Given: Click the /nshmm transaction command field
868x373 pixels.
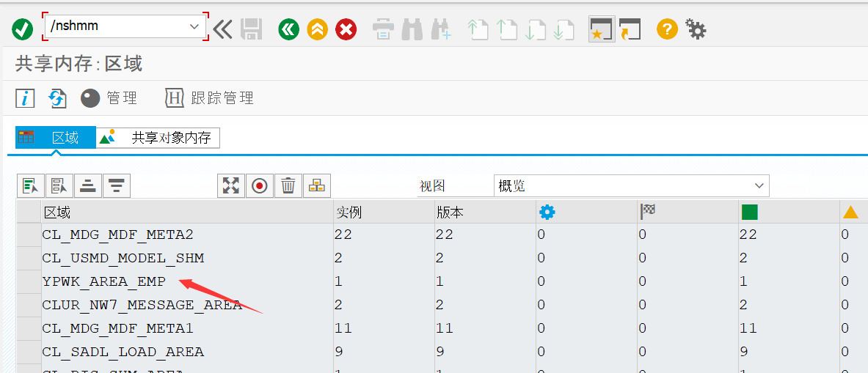Looking at the screenshot, I should tap(125, 26).
